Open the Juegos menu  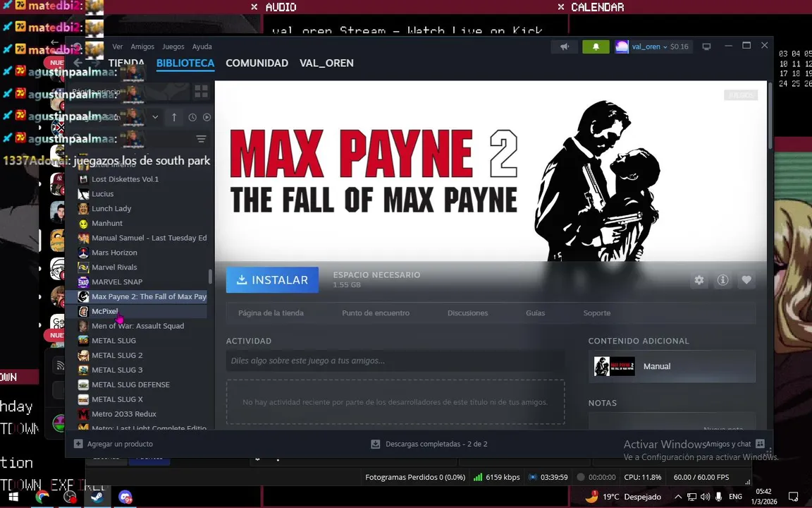pyautogui.click(x=173, y=47)
